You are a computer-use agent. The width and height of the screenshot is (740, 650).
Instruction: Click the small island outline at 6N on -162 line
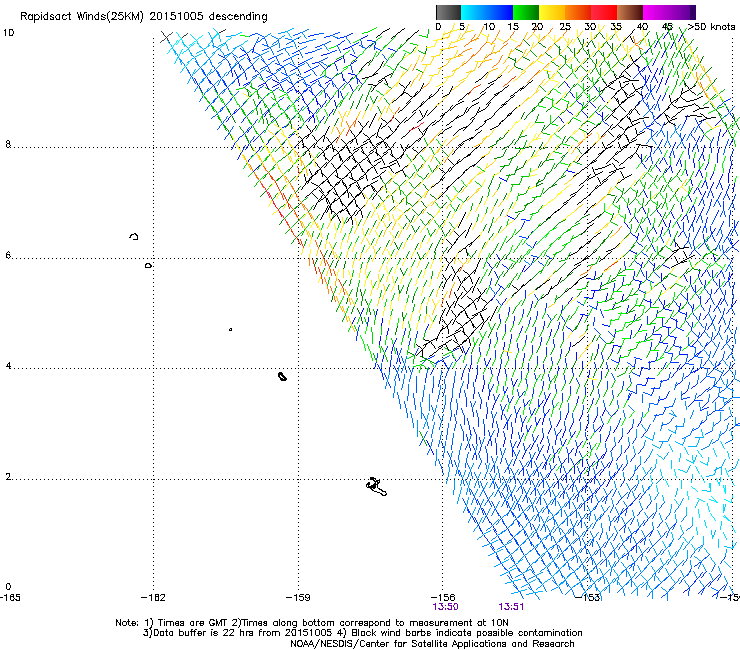pos(149,266)
